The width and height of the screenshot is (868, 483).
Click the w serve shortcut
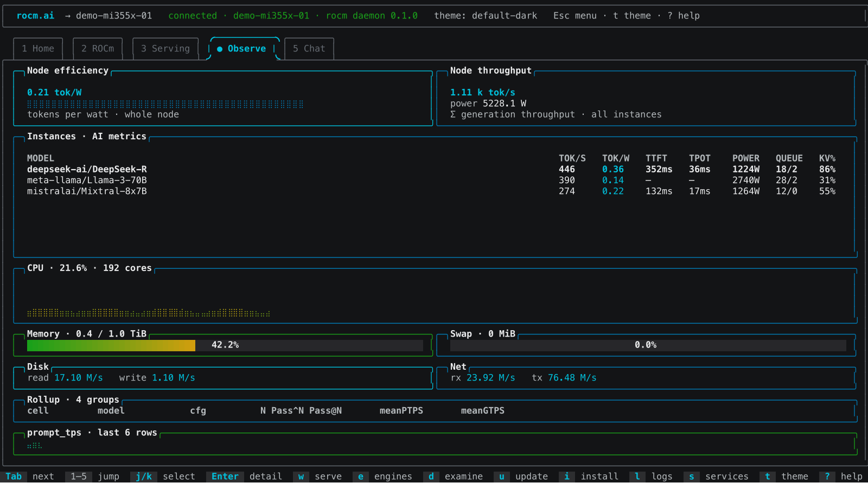coord(317,476)
